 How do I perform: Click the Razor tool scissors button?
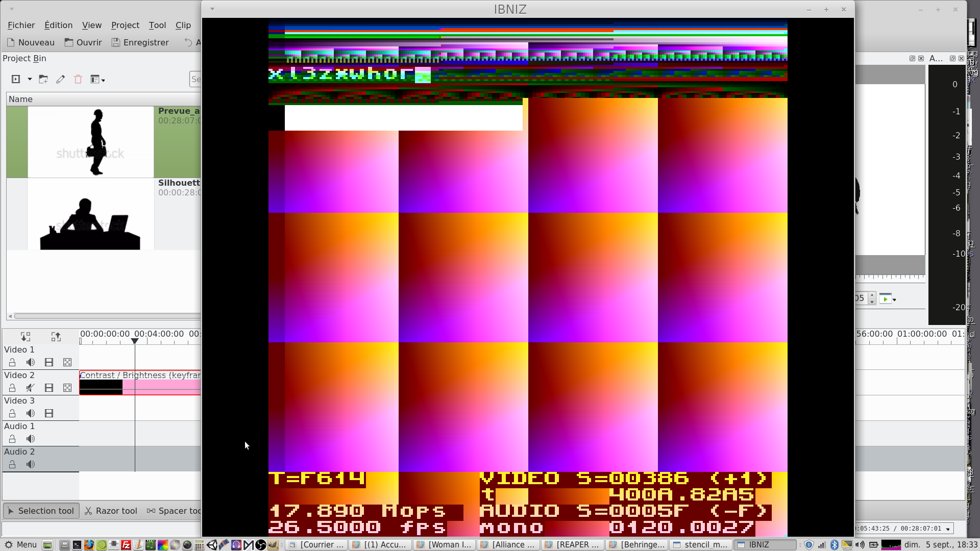click(111, 511)
